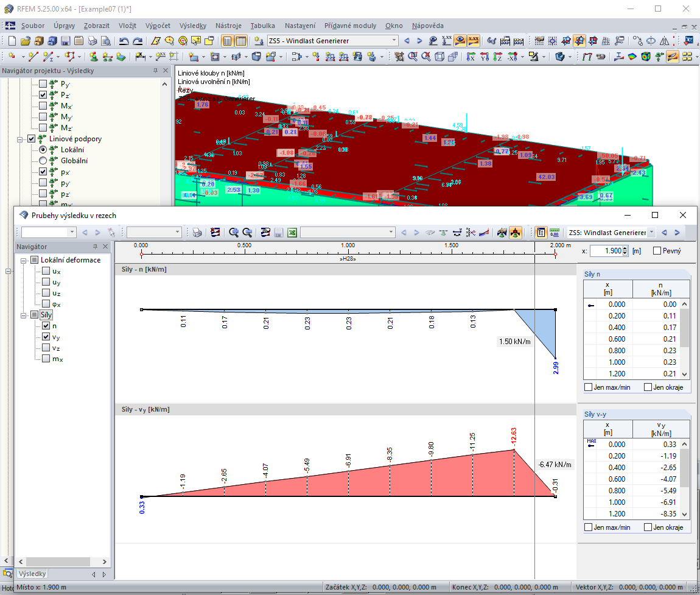Zoom in on the result diagram
Image resolution: width=700 pixels, height=595 pixels.
234,233
